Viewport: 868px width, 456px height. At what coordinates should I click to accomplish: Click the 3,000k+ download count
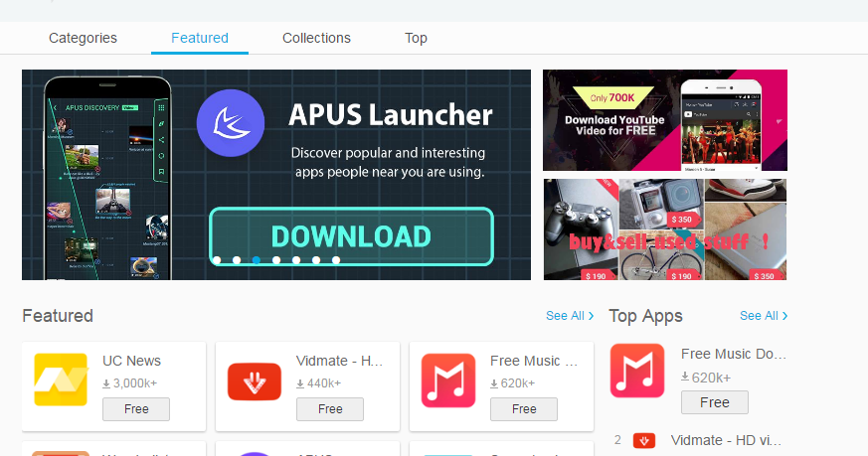coord(130,382)
